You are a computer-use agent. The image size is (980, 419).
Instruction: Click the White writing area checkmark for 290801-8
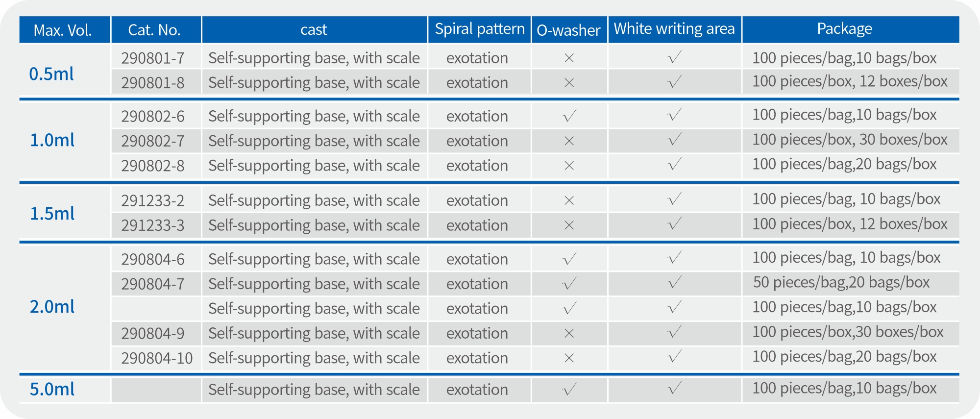point(675,82)
